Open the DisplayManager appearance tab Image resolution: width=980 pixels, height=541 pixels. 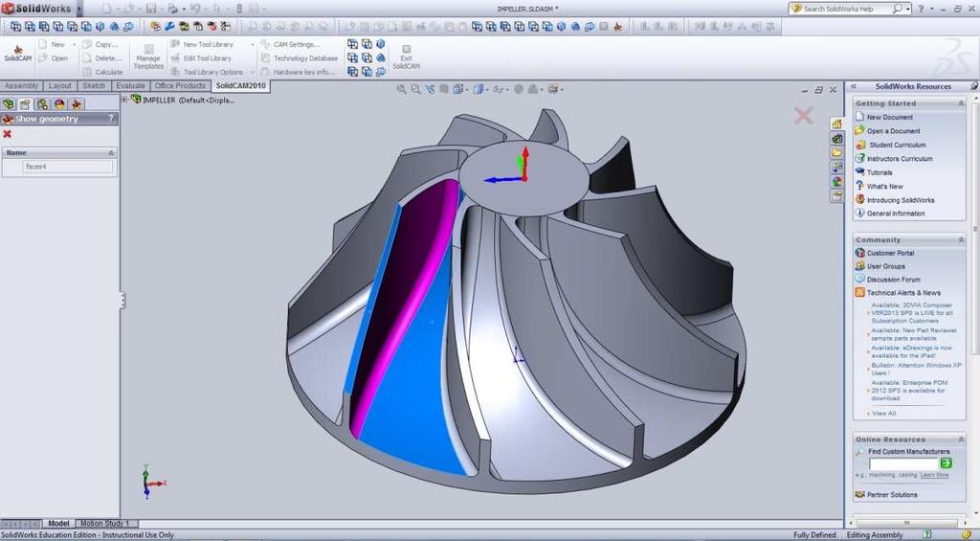59,103
